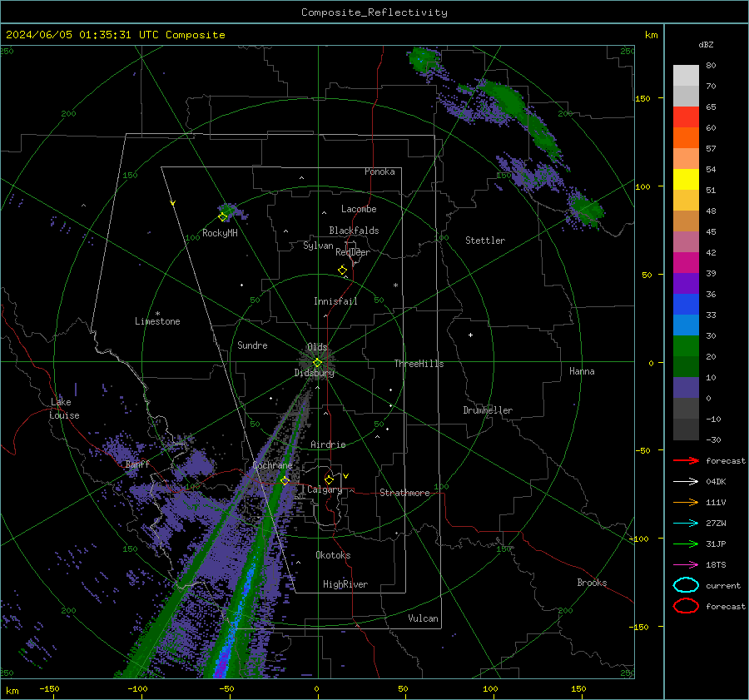Click the asterisk marker east of Innisfail
Viewport: 749px width, 700px height.
pyautogui.click(x=395, y=285)
